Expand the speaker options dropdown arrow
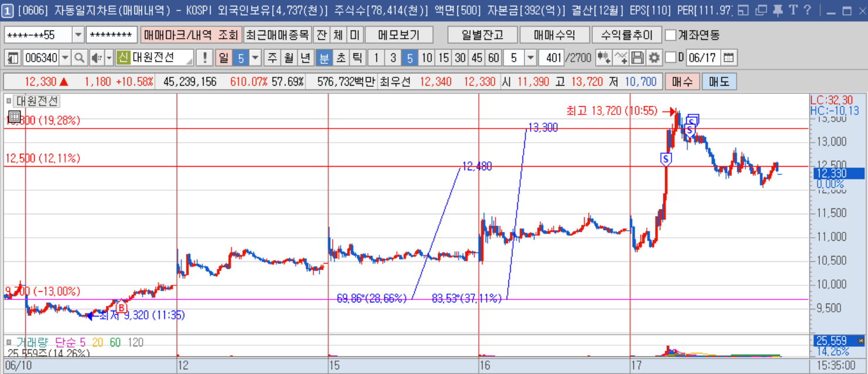868x374 pixels. [x=108, y=58]
